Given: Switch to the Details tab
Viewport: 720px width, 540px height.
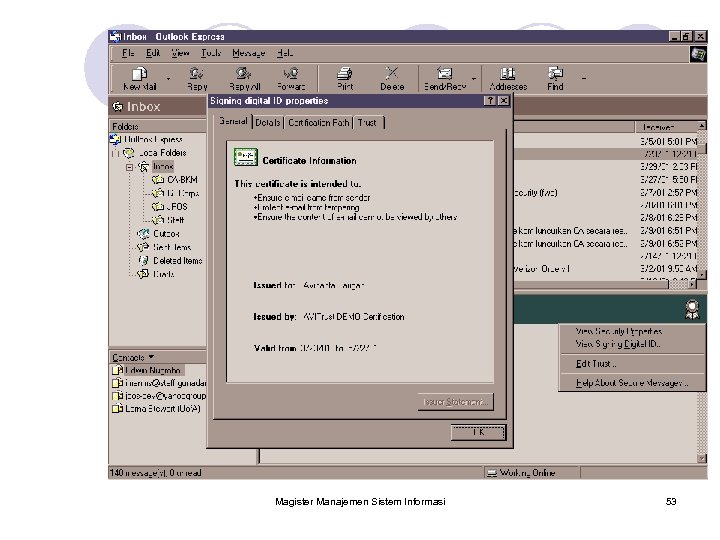Looking at the screenshot, I should tap(268, 123).
